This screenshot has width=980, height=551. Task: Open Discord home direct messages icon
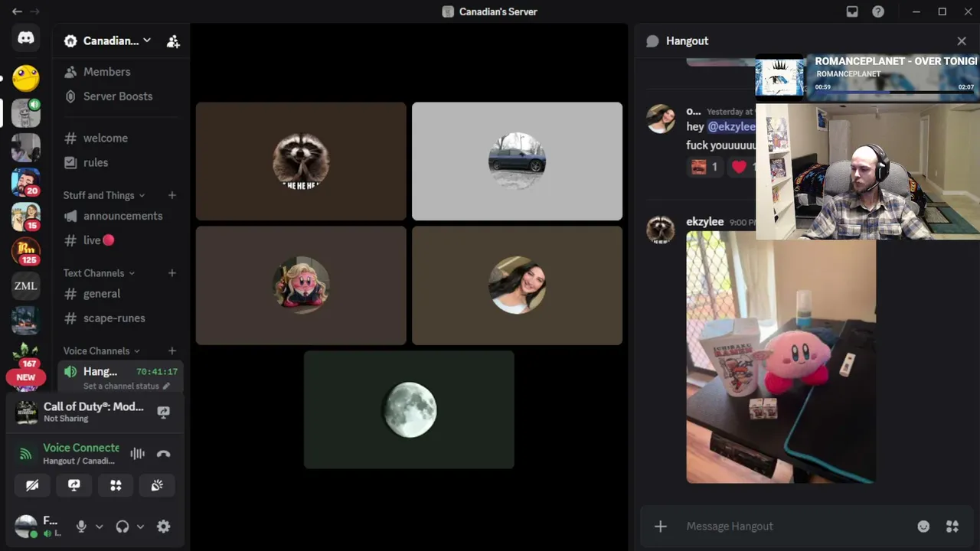(x=25, y=38)
